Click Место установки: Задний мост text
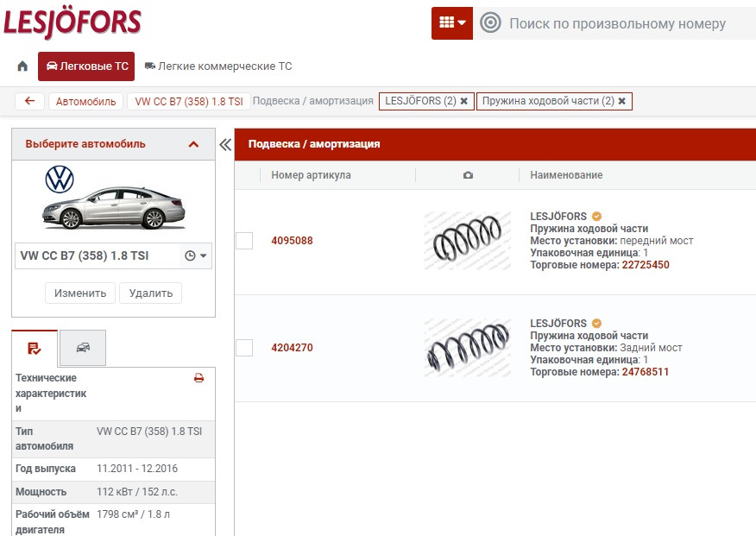 coord(606,348)
